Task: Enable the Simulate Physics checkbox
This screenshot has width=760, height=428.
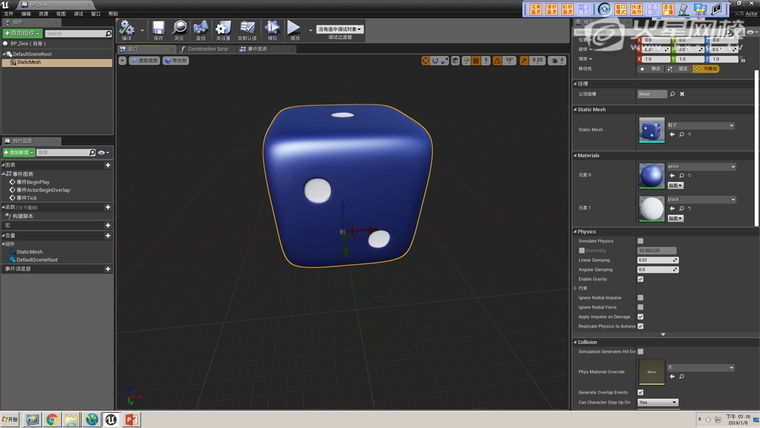Action: click(641, 241)
